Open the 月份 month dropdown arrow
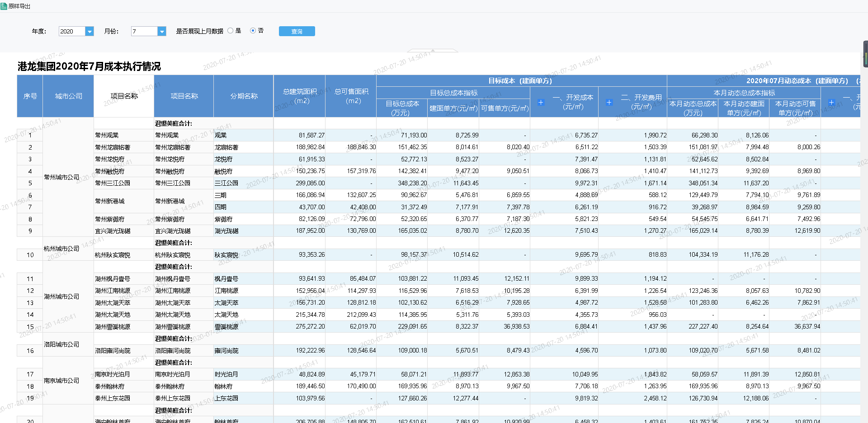The width and height of the screenshot is (868, 423). click(162, 31)
